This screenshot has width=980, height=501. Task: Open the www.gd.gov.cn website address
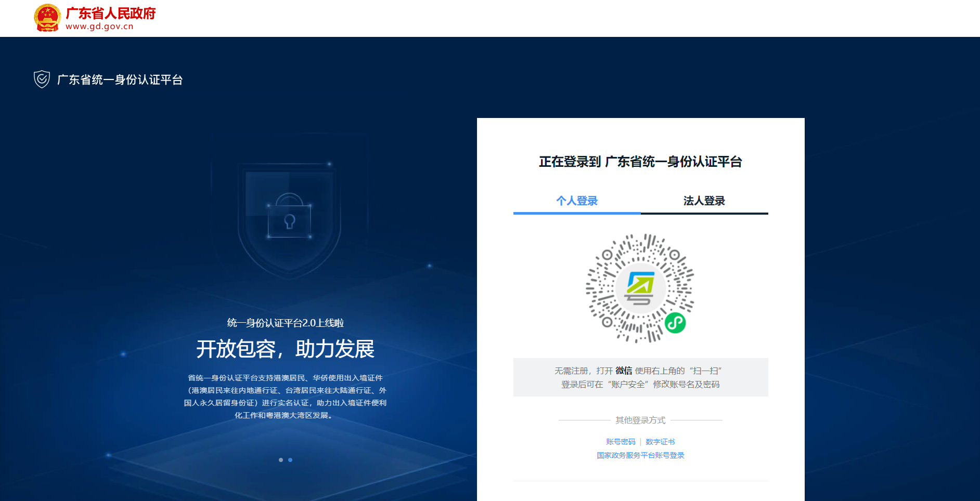[x=99, y=27]
